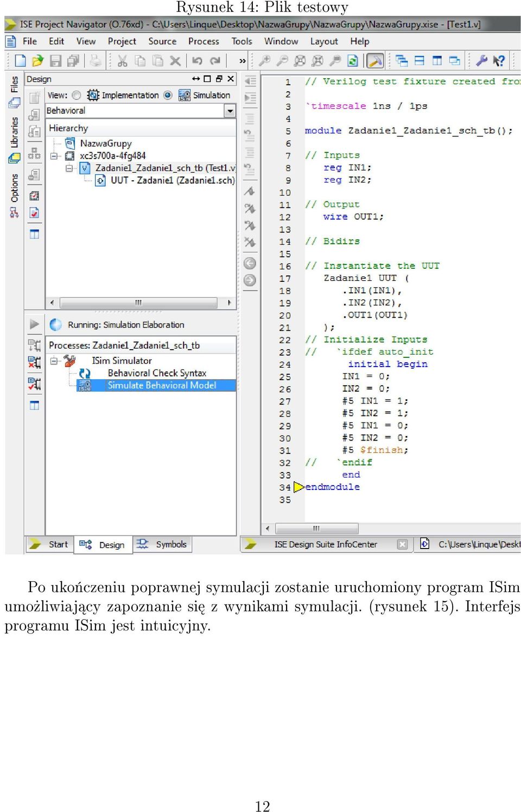Screen dimensions: 521x812
Task: Open the Project menu
Action: (122, 41)
